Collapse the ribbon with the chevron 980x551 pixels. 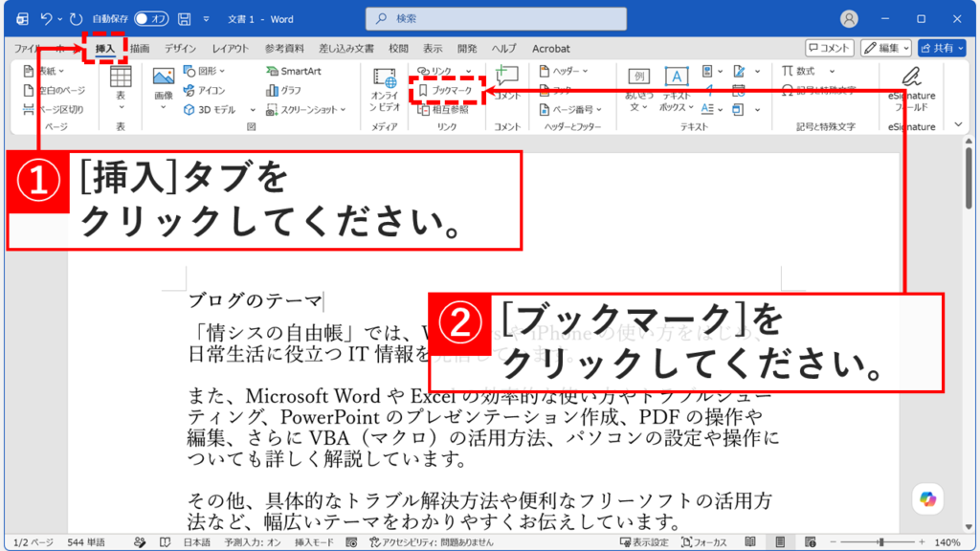(958, 125)
